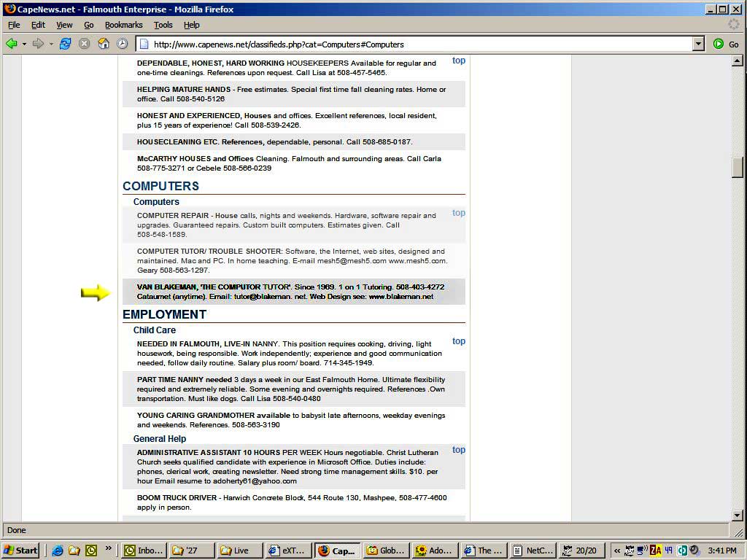
Task: Launch Internet Explorer from Quick Launch
Action: click(57, 551)
